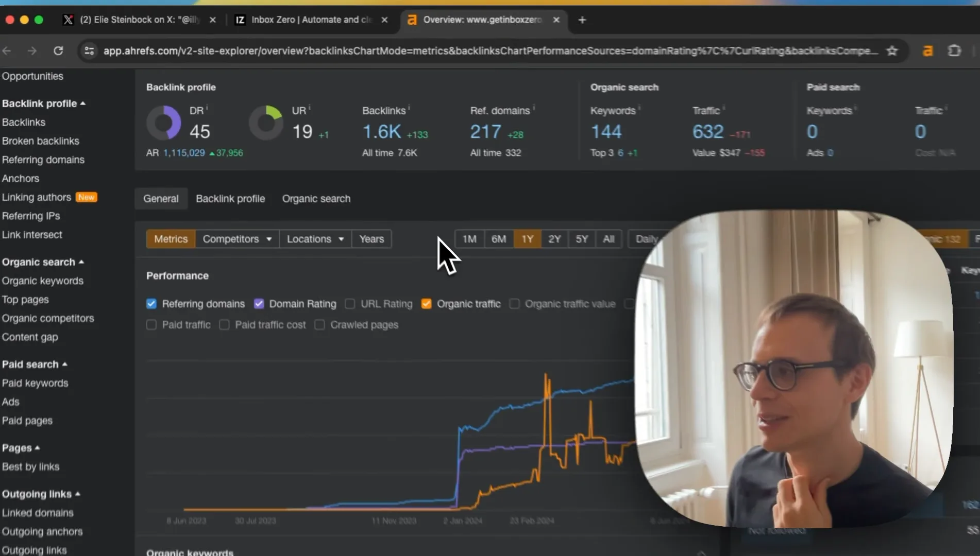Screen dimensions: 980x556
Task: Open the Locations dropdown
Action: (315, 239)
